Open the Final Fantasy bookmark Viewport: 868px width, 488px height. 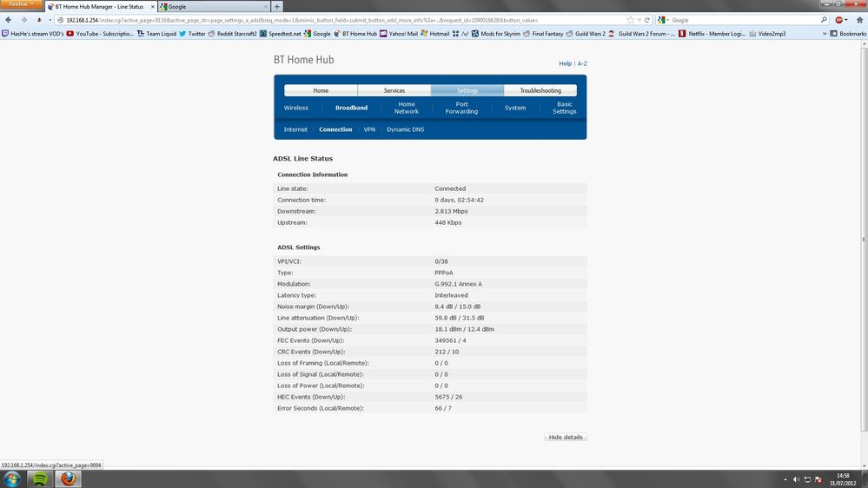click(x=543, y=34)
